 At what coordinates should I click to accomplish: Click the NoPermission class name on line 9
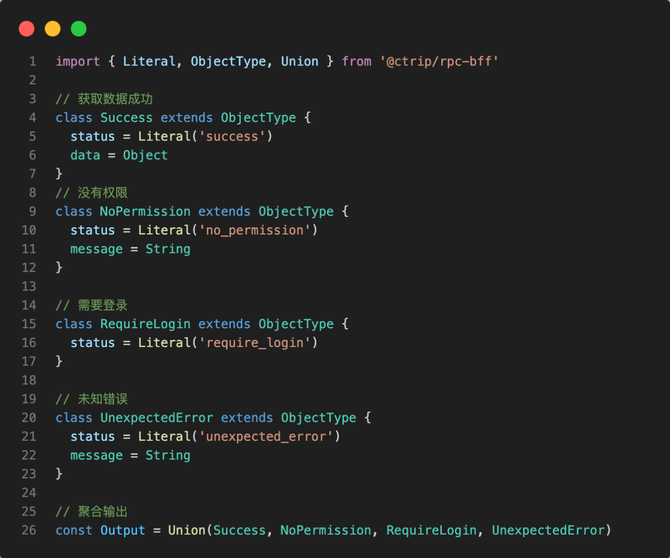(145, 211)
